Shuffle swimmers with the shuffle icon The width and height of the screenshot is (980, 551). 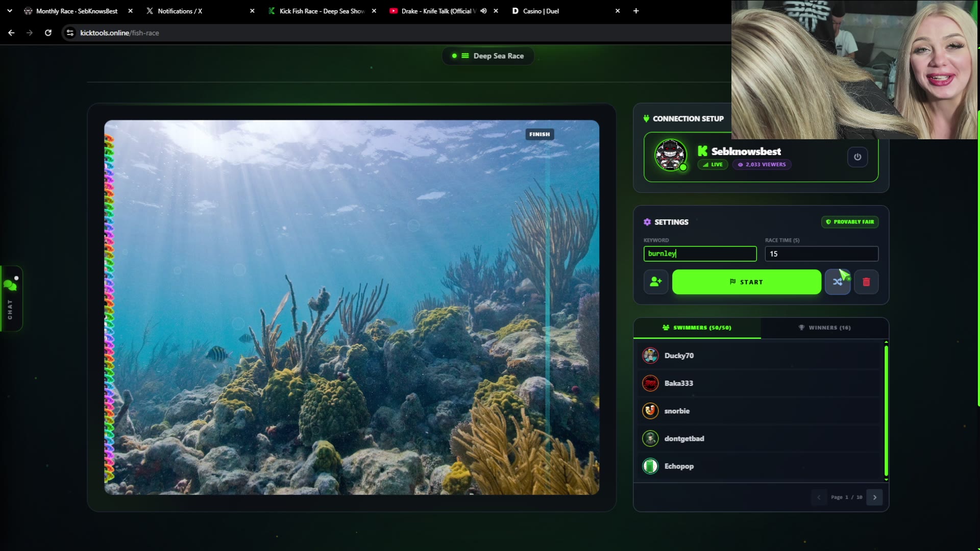(x=838, y=282)
